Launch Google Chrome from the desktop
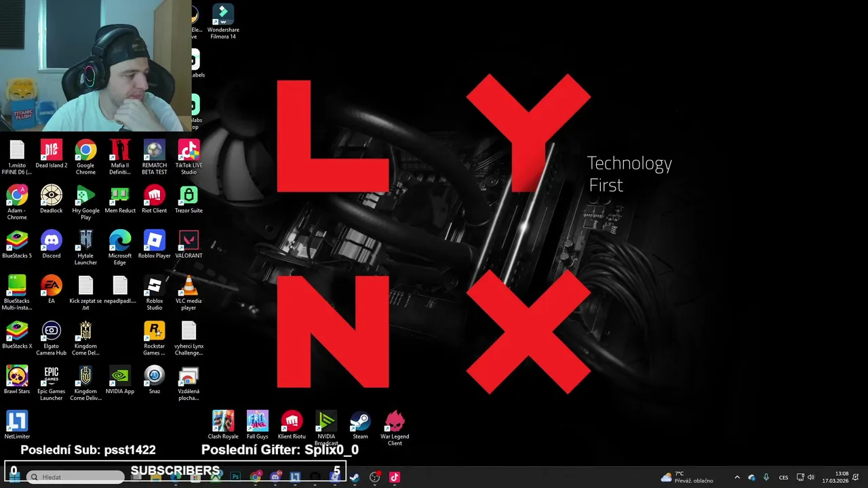Viewport: 868px width, 488px height. [x=85, y=157]
